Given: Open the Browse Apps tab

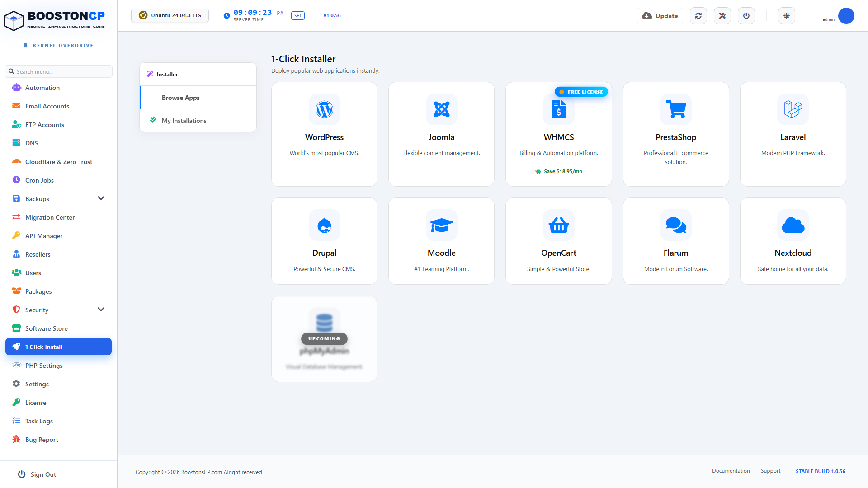Looking at the screenshot, I should pos(198,98).
